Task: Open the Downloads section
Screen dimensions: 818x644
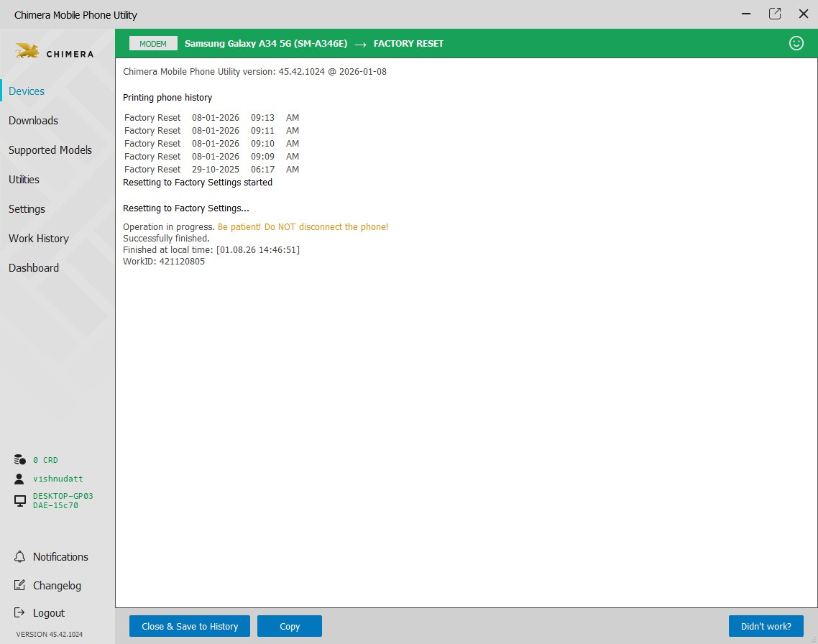Action: tap(33, 121)
